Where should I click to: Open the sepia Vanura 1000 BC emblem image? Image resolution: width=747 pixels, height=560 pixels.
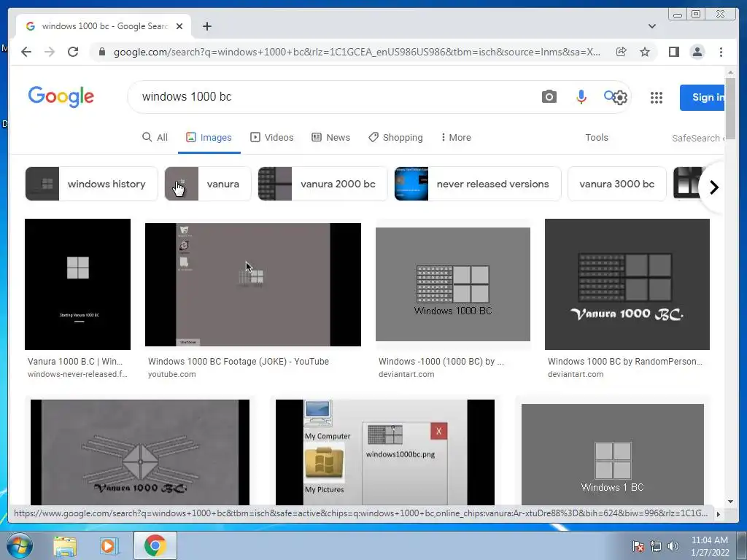(140, 452)
